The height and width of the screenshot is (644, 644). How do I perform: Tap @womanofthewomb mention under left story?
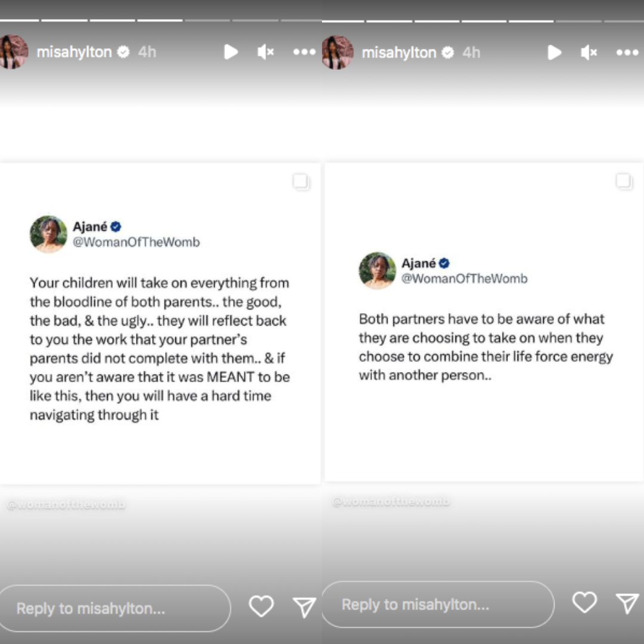[66, 505]
